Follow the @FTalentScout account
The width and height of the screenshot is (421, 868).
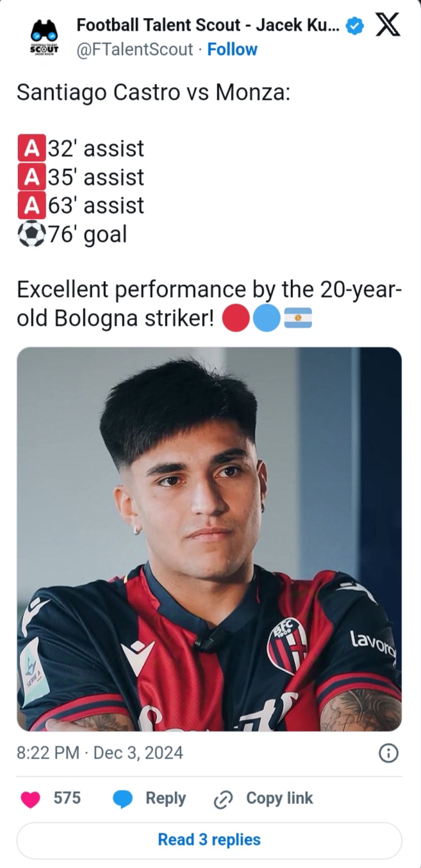tap(232, 49)
